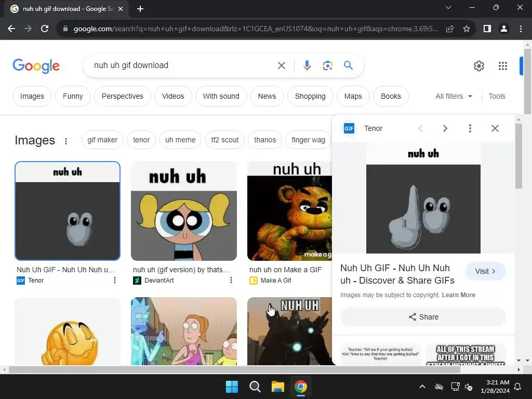Screen dimensions: 532x399
Task: Click the nuh uh on Make a GIF title
Action: point(285,270)
